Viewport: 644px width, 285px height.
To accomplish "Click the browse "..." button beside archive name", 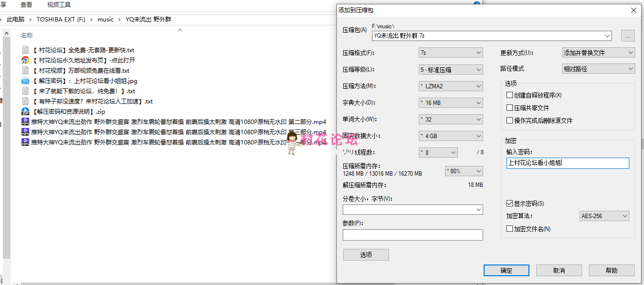I will pyautogui.click(x=627, y=36).
